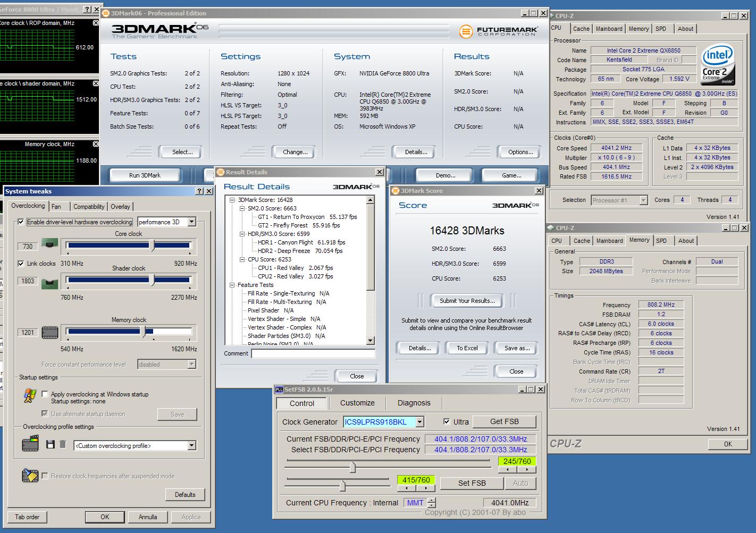
Task: Toggle the Link clocks checkbox
Action: point(21,264)
